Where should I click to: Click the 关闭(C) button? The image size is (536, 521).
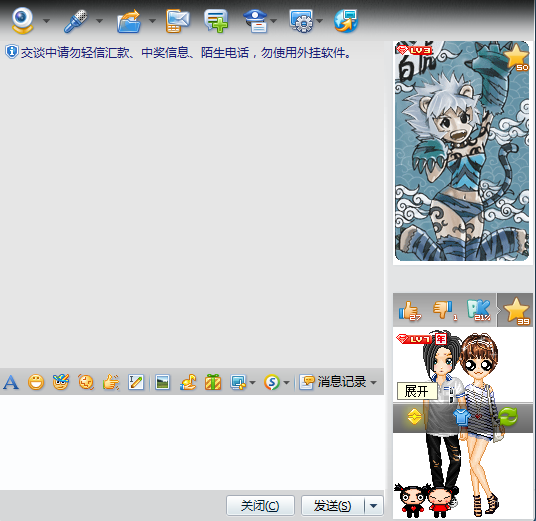(x=260, y=505)
